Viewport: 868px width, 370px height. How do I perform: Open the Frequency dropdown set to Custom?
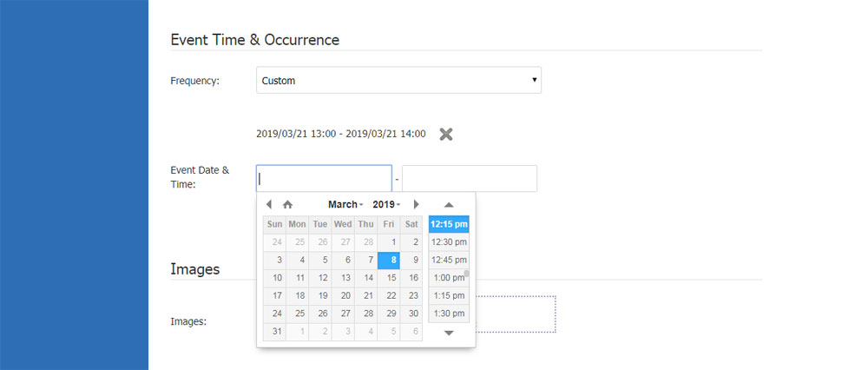(398, 81)
